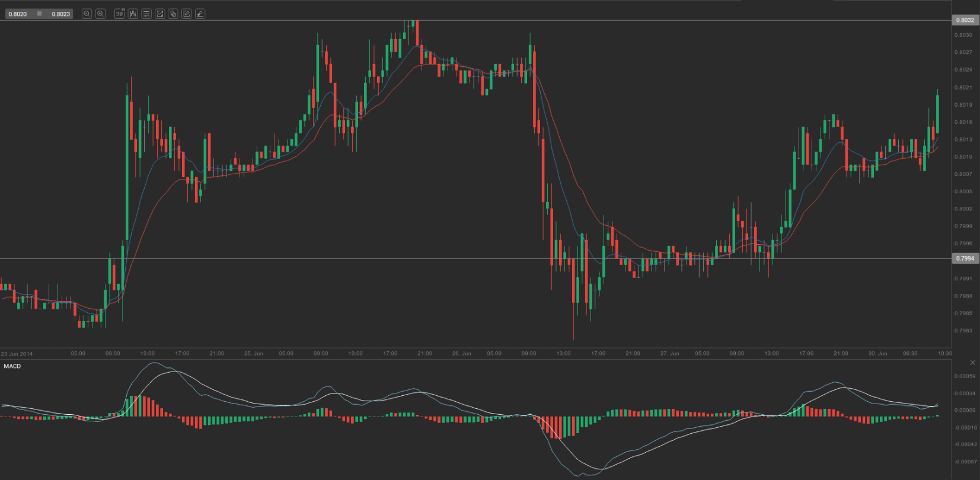Click the MACD indicator label

point(12,366)
